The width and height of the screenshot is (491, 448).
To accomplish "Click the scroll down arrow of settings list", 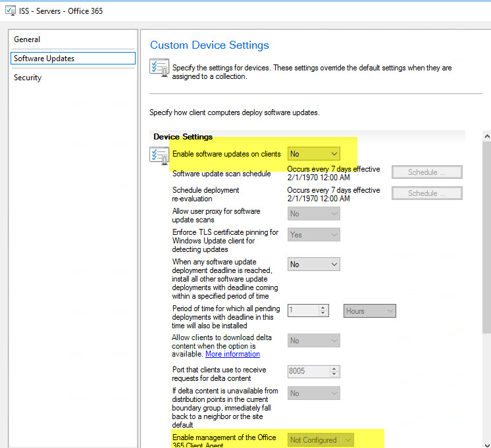I will click(x=487, y=445).
